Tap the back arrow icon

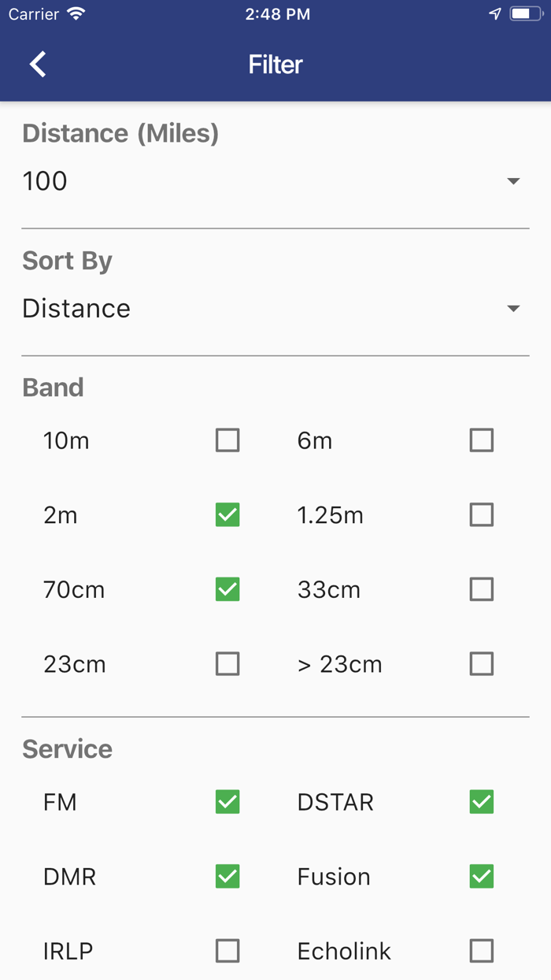click(x=38, y=64)
